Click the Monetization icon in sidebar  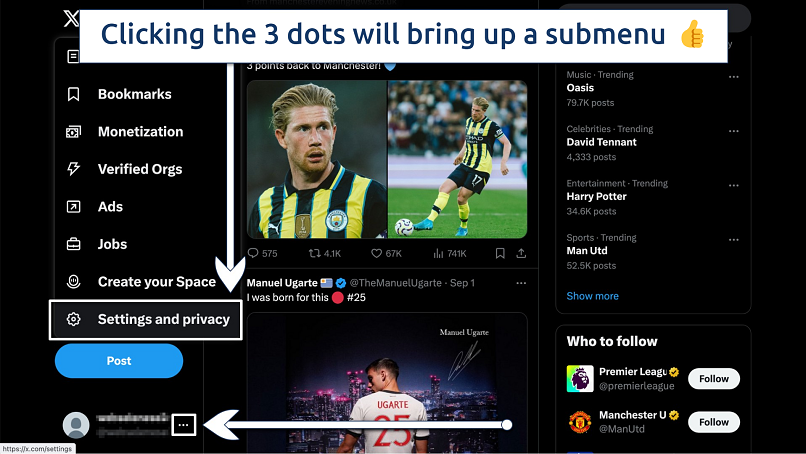tap(74, 132)
